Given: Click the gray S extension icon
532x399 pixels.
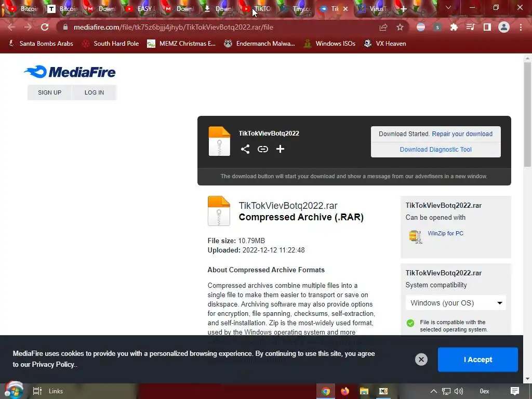Looking at the screenshot, I should pos(437,27).
